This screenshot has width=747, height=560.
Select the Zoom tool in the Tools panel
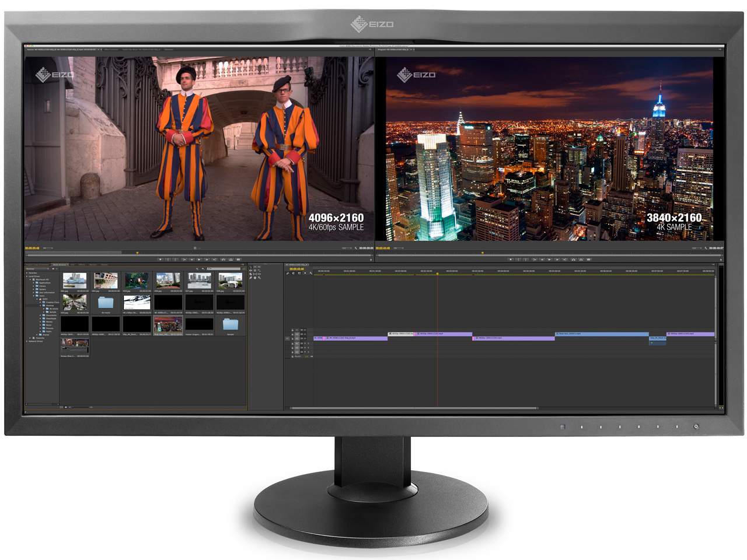[259, 278]
